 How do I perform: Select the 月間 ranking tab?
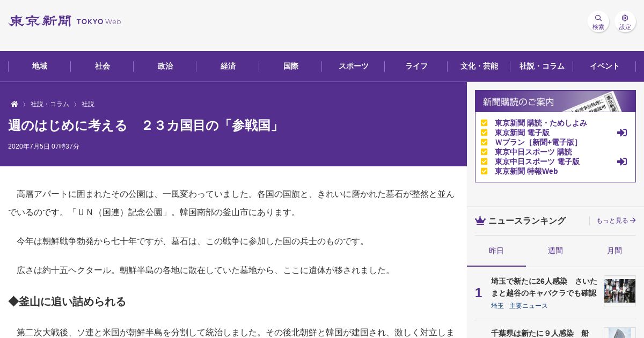click(614, 251)
